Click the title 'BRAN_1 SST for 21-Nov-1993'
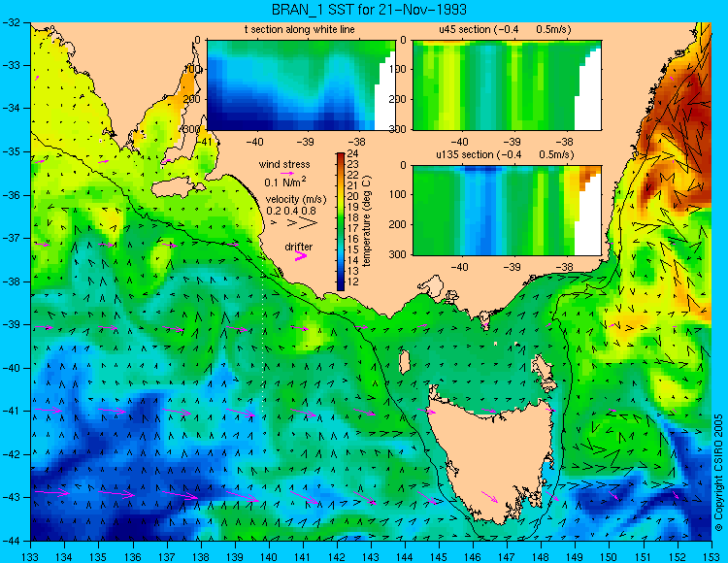Viewport: 728px width, 563px height. click(x=369, y=10)
